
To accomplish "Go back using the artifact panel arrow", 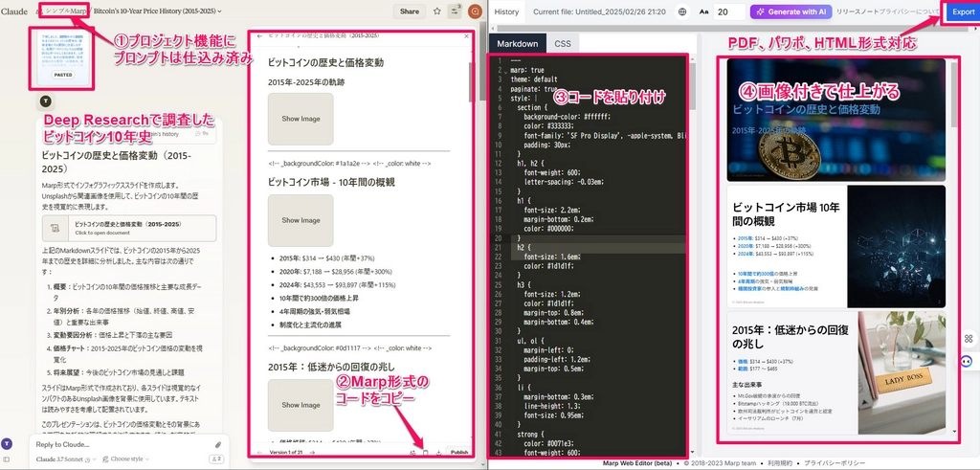I will (x=260, y=36).
